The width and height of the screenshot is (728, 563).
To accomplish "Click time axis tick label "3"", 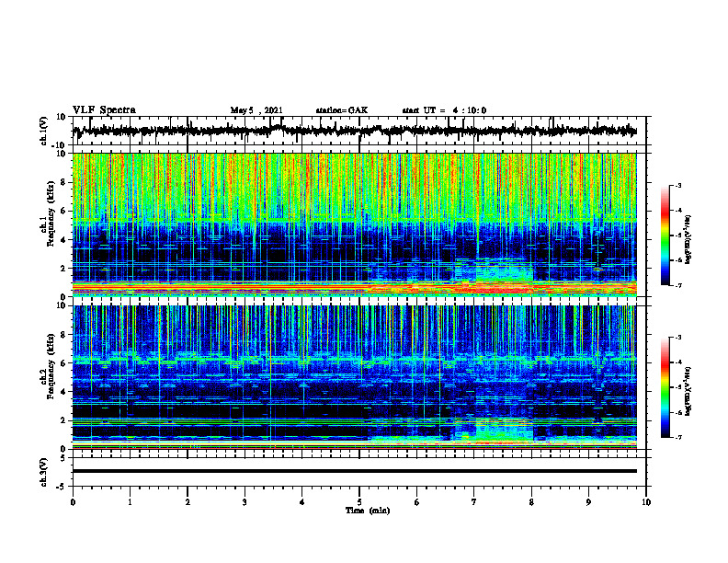I will click(245, 502).
